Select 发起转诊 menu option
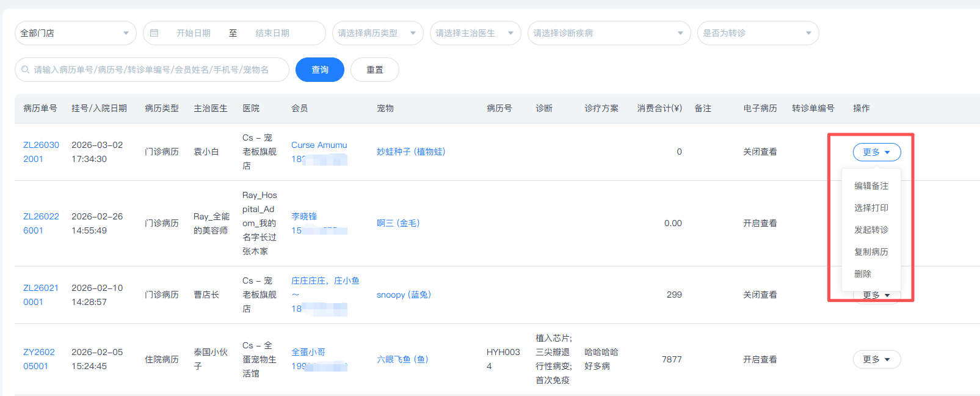This screenshot has height=396, width=980. click(871, 230)
